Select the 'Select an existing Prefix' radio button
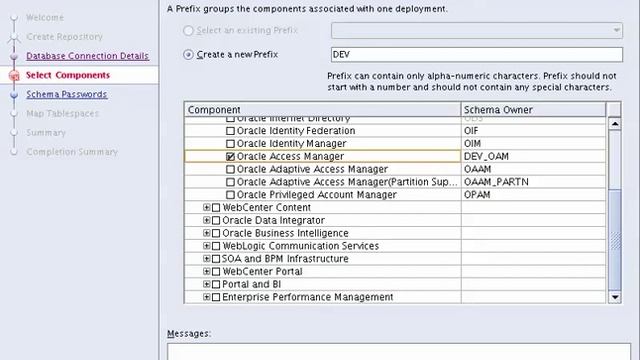The width and height of the screenshot is (640, 360). pyautogui.click(x=188, y=31)
